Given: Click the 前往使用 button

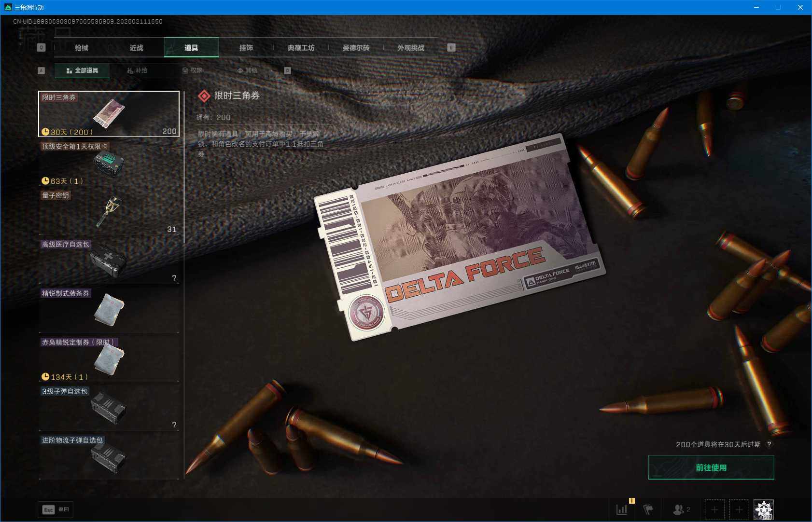Looking at the screenshot, I should tap(711, 467).
